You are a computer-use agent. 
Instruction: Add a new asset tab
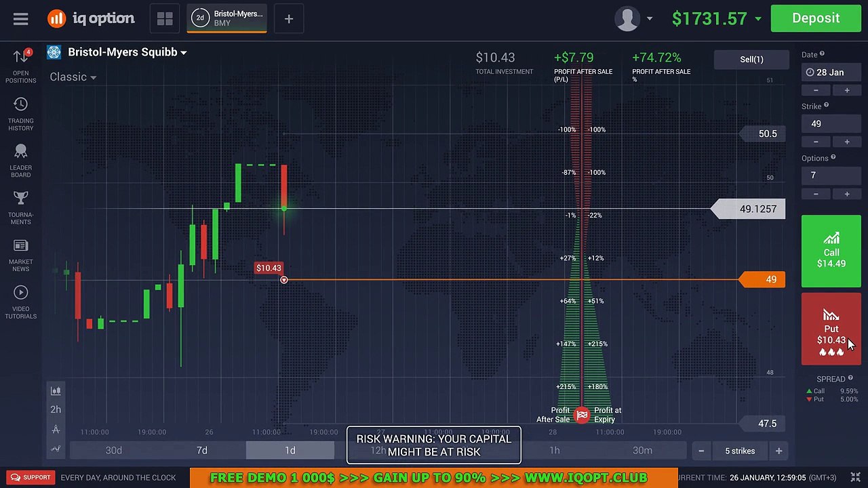coord(289,19)
